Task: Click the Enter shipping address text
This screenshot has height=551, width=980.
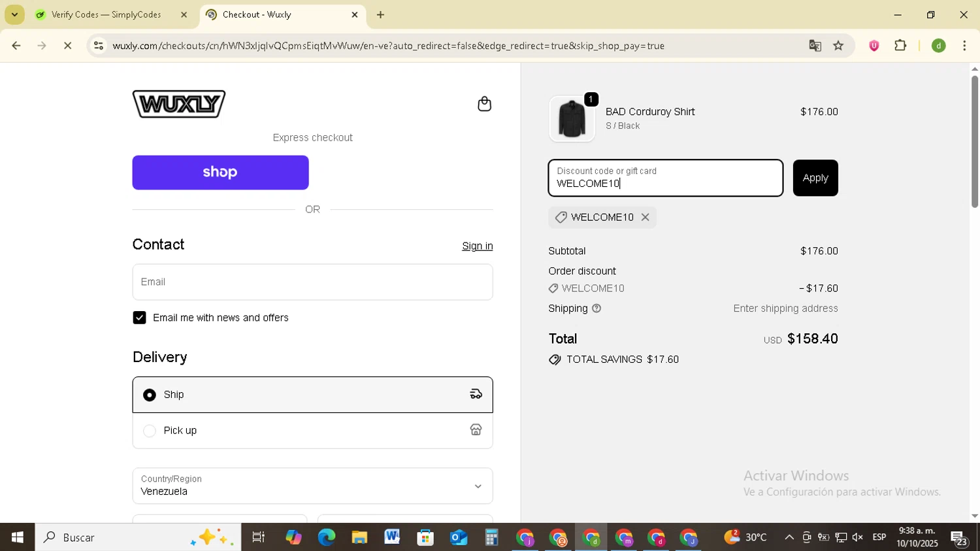Action: coord(785,309)
